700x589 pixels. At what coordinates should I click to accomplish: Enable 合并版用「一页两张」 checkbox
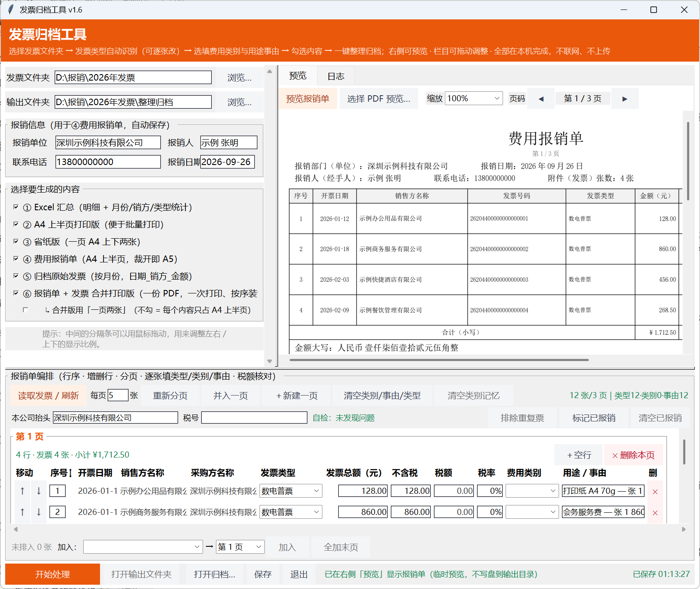pyautogui.click(x=25, y=310)
